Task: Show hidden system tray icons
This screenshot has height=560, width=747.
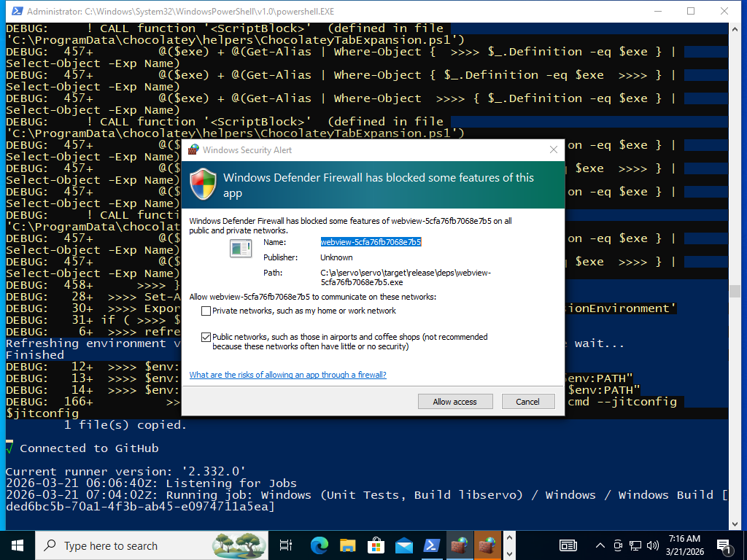Action: point(600,545)
